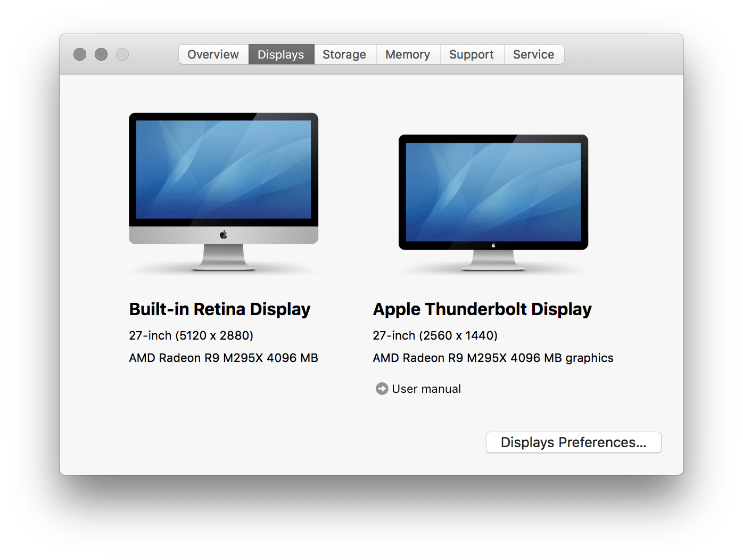Click the circular arrow button near User manual
743x560 pixels.
click(381, 389)
